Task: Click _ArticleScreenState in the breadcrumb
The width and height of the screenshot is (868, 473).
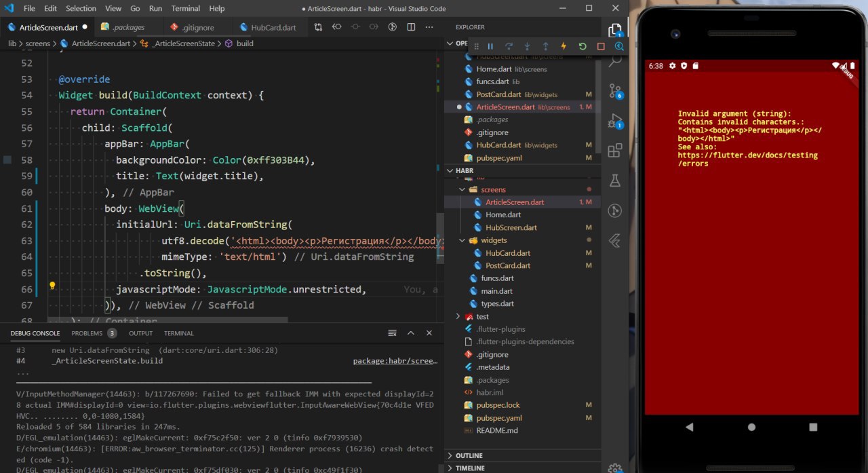Action: pos(184,43)
